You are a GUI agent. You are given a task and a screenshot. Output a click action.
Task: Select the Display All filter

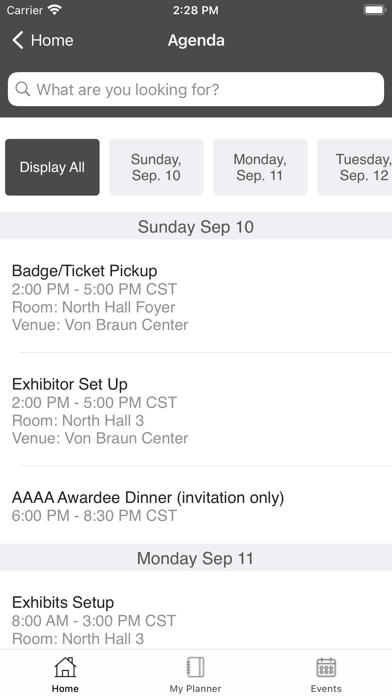(x=52, y=167)
